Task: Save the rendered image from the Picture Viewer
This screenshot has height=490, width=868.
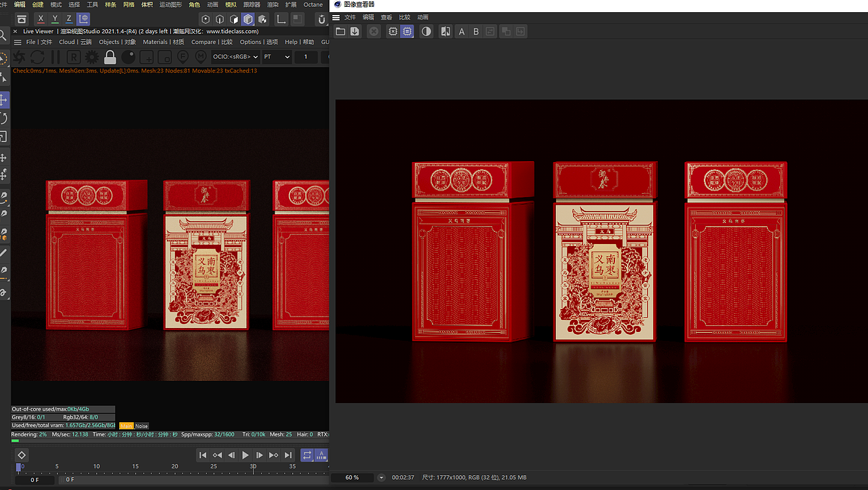Action: 354,30
